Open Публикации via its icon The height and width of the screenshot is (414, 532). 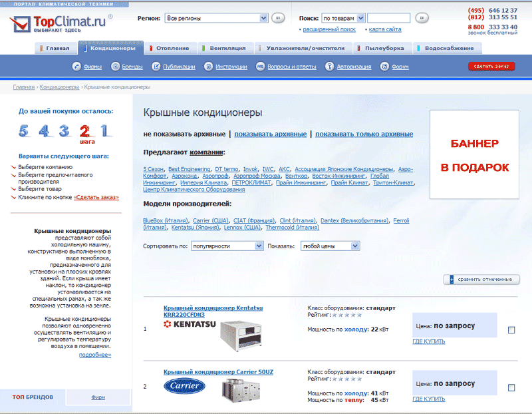pos(156,67)
